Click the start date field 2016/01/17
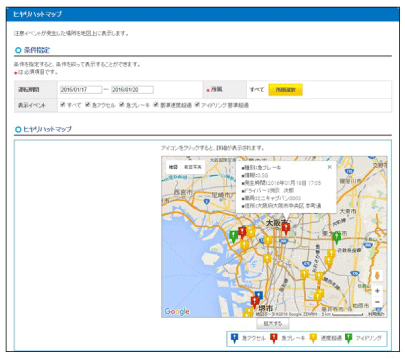Image resolution: width=405 pixels, height=360 pixels. [81, 90]
